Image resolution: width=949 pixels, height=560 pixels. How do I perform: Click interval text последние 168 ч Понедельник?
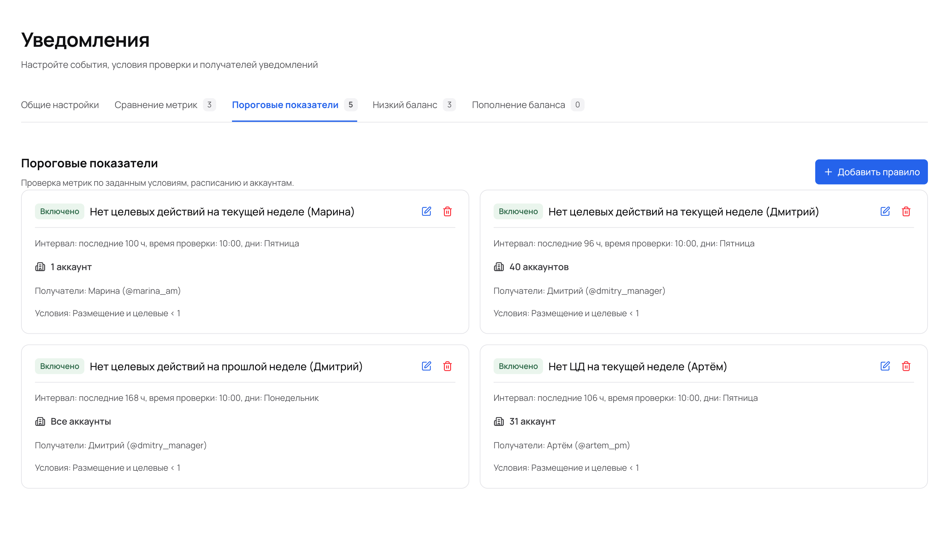click(x=177, y=398)
